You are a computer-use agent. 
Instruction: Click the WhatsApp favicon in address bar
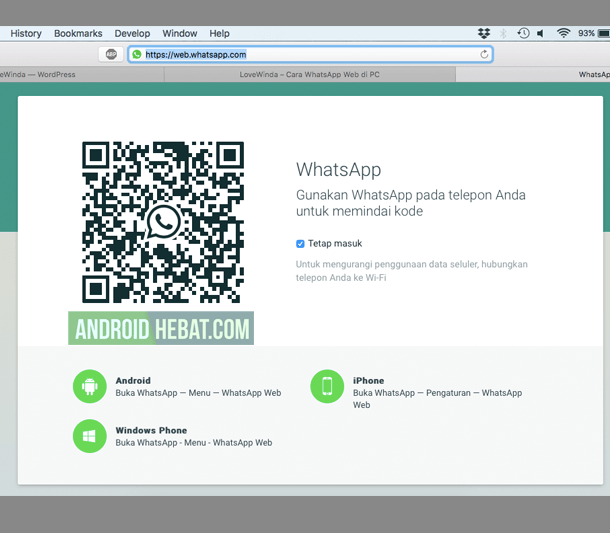[x=137, y=54]
